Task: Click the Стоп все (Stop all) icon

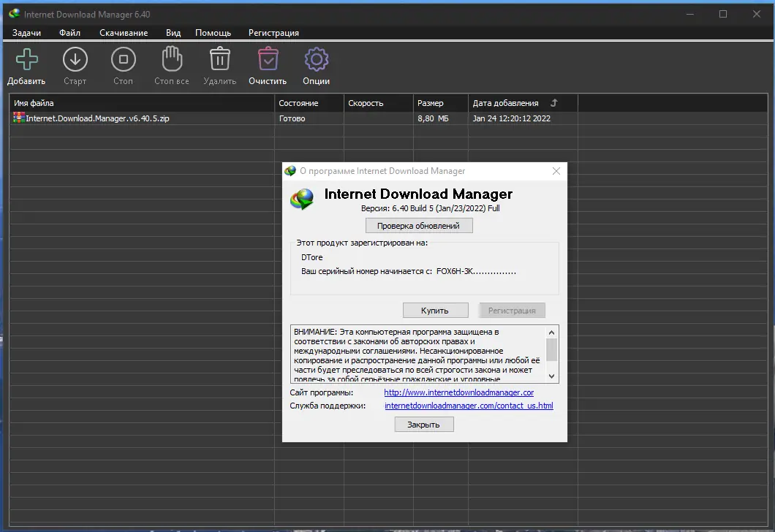Action: (x=171, y=58)
